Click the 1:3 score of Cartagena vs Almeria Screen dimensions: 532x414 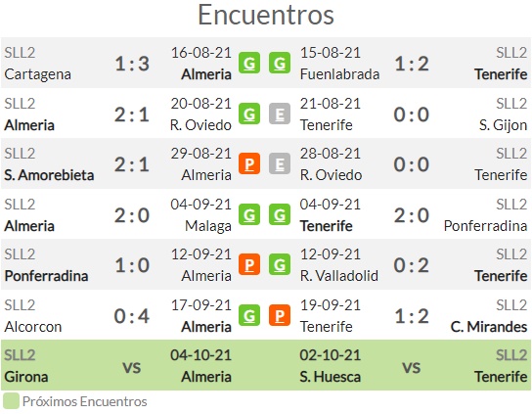[132, 64]
